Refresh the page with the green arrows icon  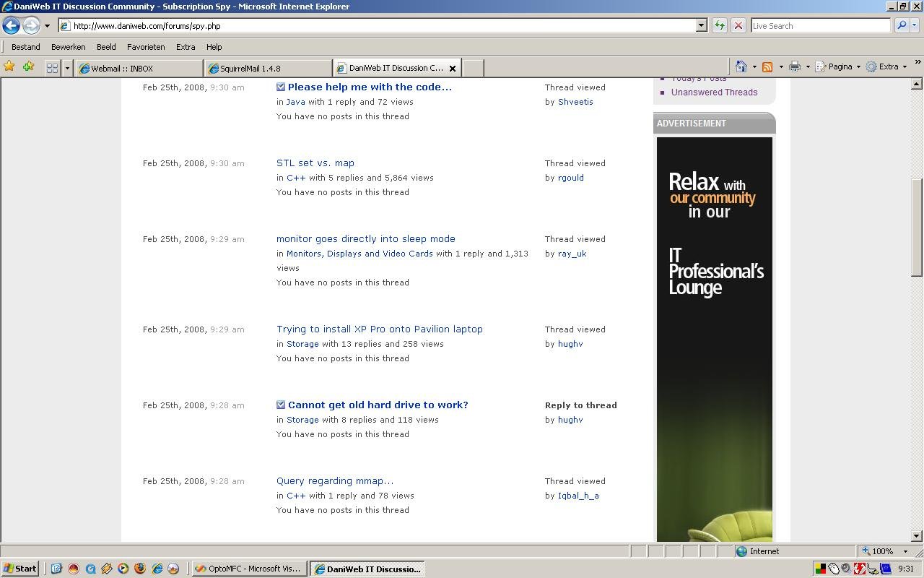(x=720, y=25)
